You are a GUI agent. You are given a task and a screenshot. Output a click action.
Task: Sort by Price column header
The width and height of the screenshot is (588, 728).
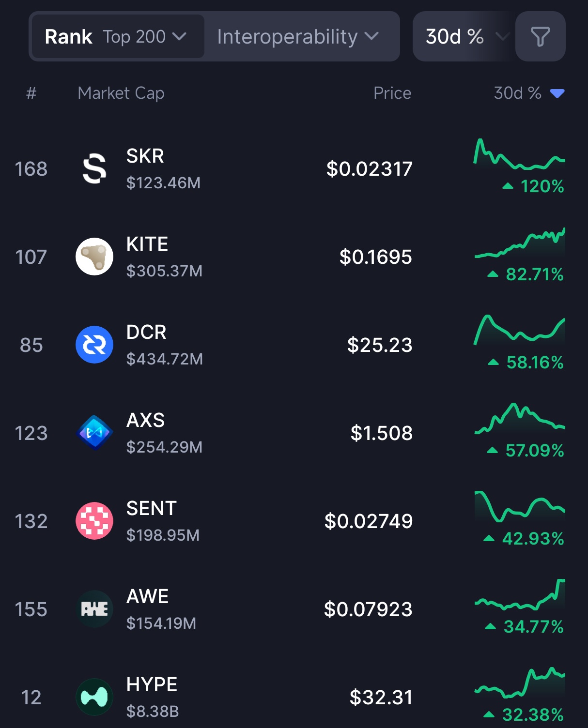pos(392,93)
